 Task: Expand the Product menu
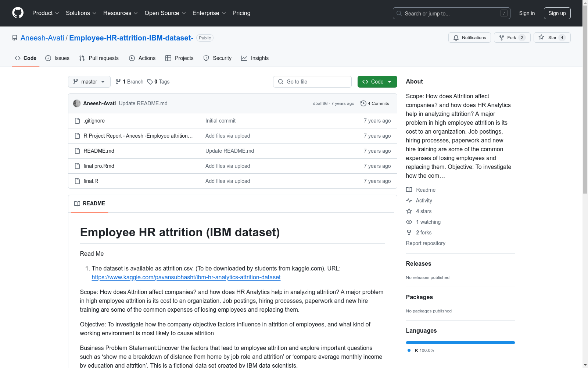point(46,13)
